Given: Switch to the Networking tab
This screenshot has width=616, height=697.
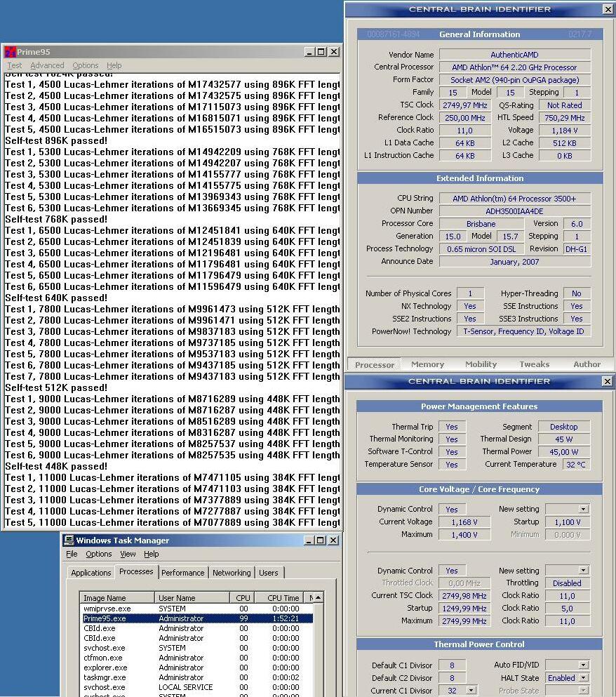Looking at the screenshot, I should [232, 573].
